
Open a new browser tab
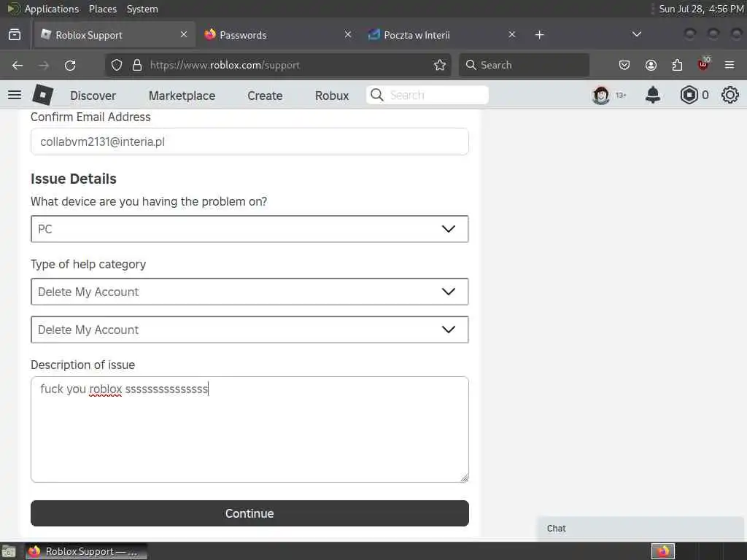click(x=539, y=35)
